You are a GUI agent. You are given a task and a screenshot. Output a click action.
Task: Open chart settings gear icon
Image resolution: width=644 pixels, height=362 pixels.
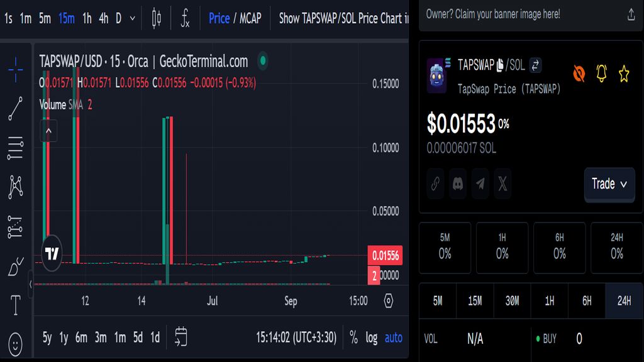coord(389,301)
